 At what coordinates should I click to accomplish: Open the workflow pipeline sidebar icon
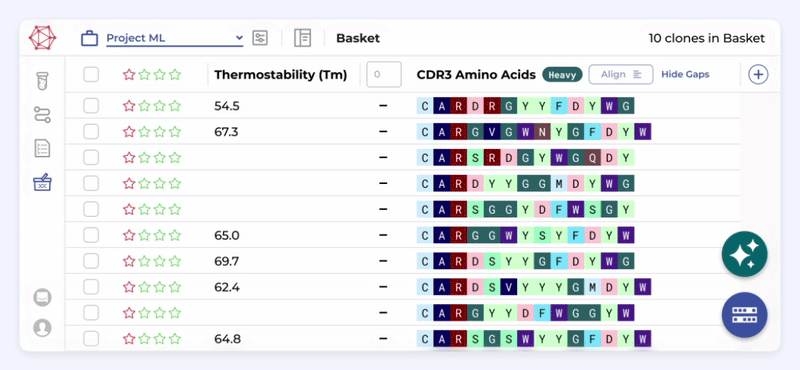(x=42, y=115)
